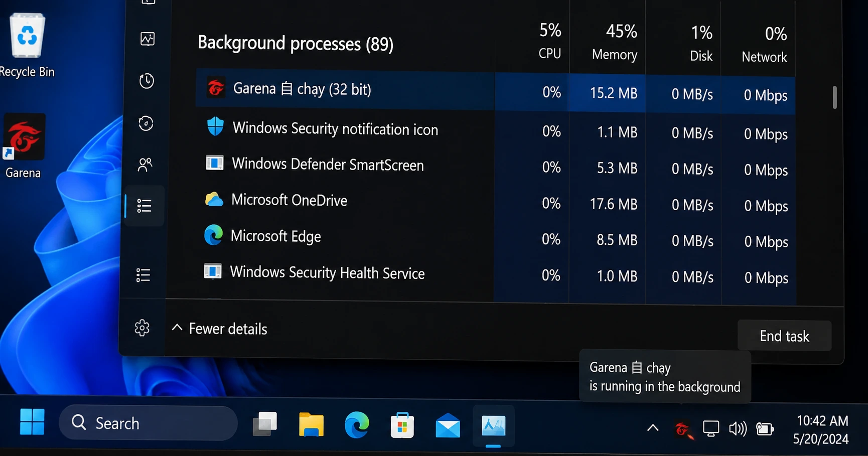Open Startup apps gauge icon in sidebar
The image size is (868, 456).
coord(146,123)
